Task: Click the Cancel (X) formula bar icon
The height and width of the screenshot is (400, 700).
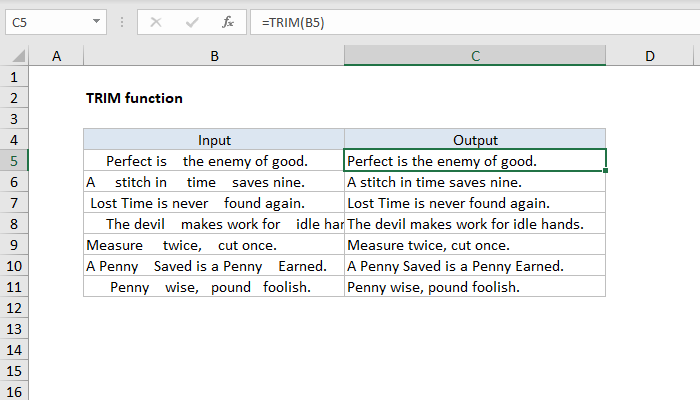Action: click(156, 22)
